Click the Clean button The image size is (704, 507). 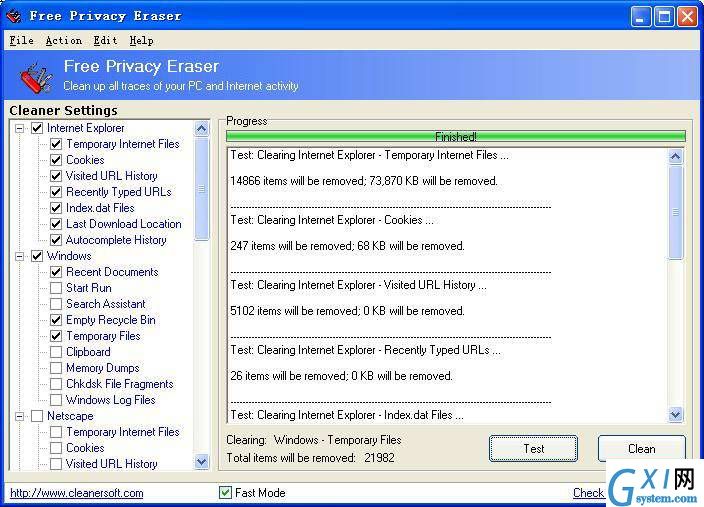click(x=642, y=449)
